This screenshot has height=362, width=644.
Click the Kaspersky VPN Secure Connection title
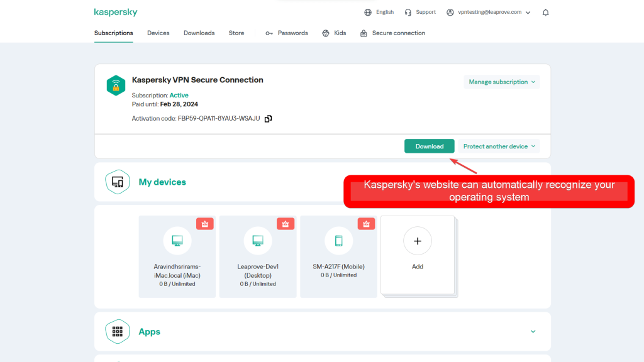point(197,80)
